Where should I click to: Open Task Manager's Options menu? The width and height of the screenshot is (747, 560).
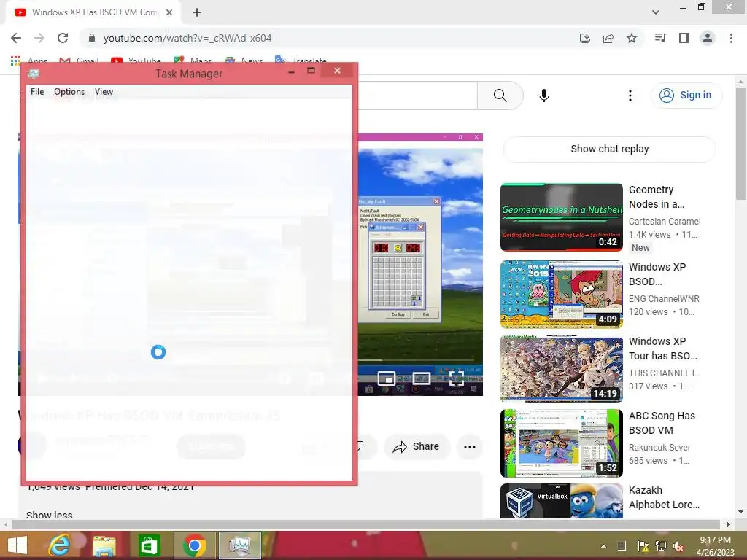tap(69, 91)
